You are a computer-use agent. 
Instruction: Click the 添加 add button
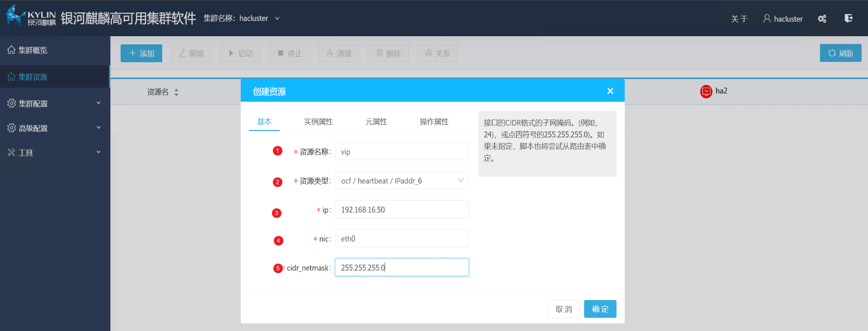coord(142,53)
